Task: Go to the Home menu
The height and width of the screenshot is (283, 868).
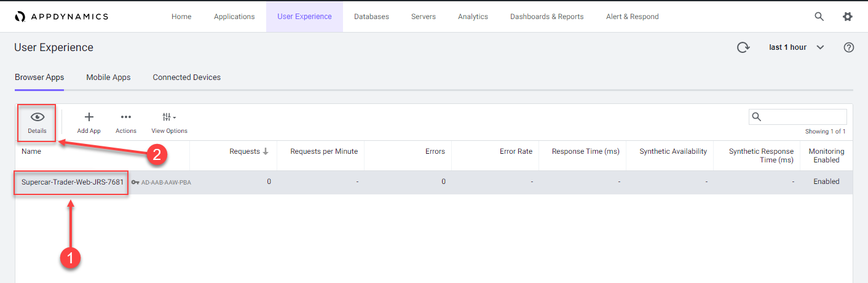Action: coord(181,17)
